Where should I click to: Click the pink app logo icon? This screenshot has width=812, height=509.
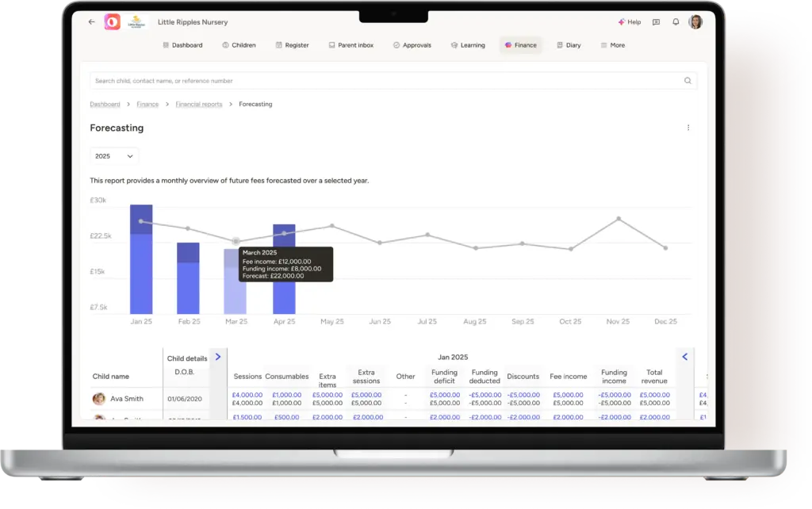coord(112,22)
